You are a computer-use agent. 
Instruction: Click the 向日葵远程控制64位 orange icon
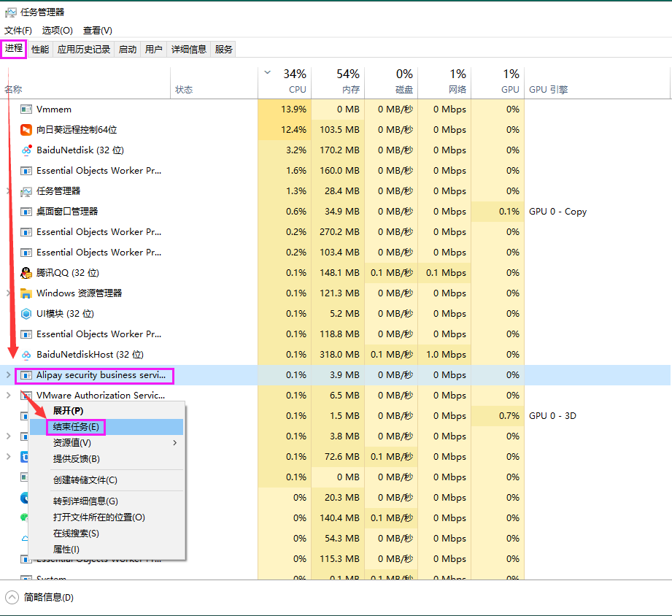pyautogui.click(x=26, y=130)
